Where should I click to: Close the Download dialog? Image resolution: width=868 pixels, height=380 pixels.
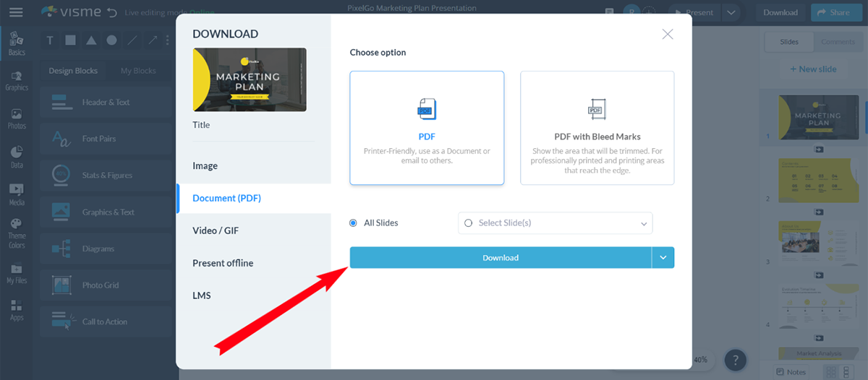click(668, 34)
